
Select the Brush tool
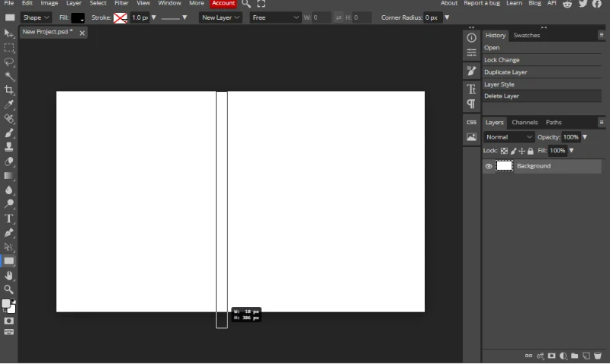8,133
